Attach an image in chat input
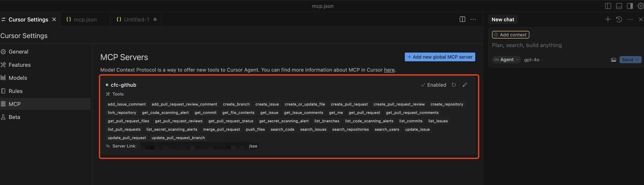The height and width of the screenshot is (185, 644). (613, 60)
